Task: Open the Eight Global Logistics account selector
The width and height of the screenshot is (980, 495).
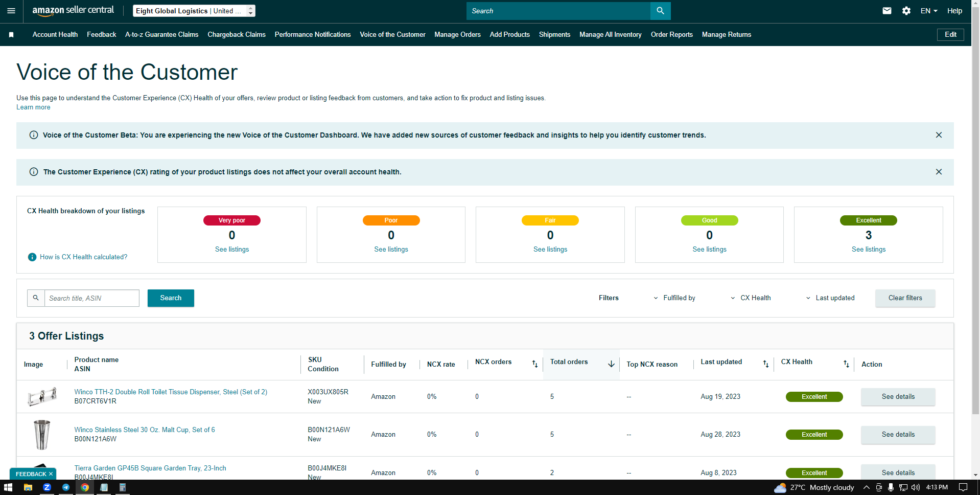Action: (194, 11)
